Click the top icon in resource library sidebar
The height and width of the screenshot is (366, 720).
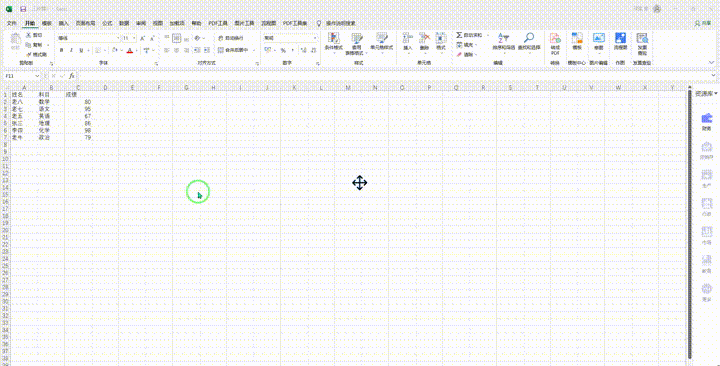point(707,118)
